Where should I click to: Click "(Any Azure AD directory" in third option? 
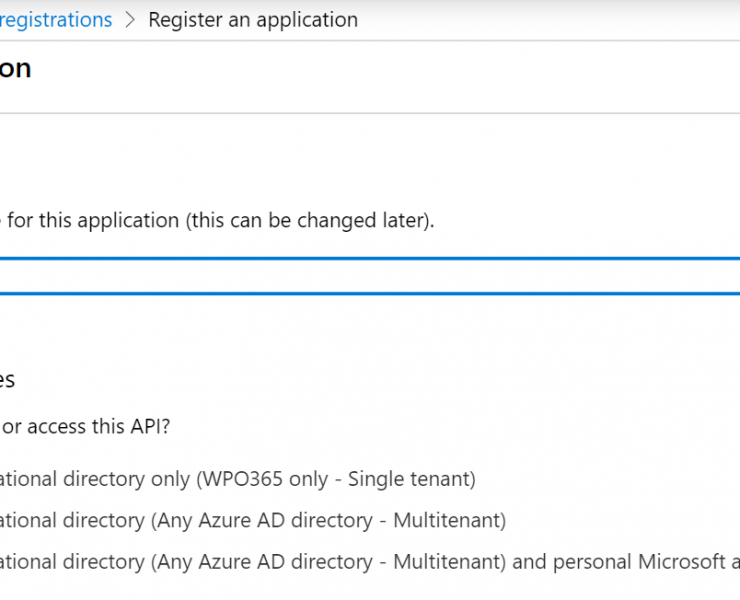click(262, 562)
